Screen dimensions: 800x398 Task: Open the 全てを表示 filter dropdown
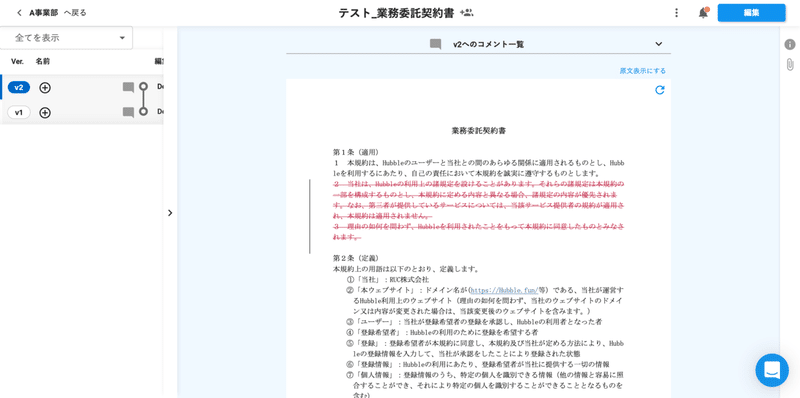(66, 38)
